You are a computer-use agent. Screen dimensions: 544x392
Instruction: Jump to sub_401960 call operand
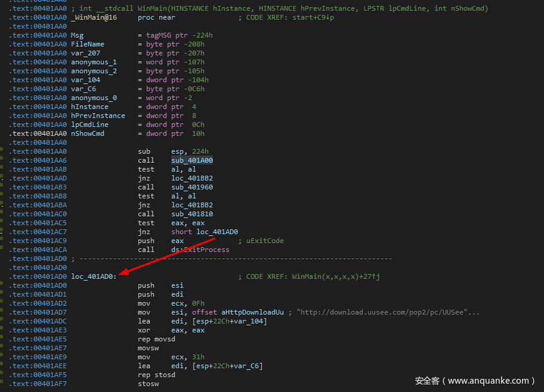[191, 187]
